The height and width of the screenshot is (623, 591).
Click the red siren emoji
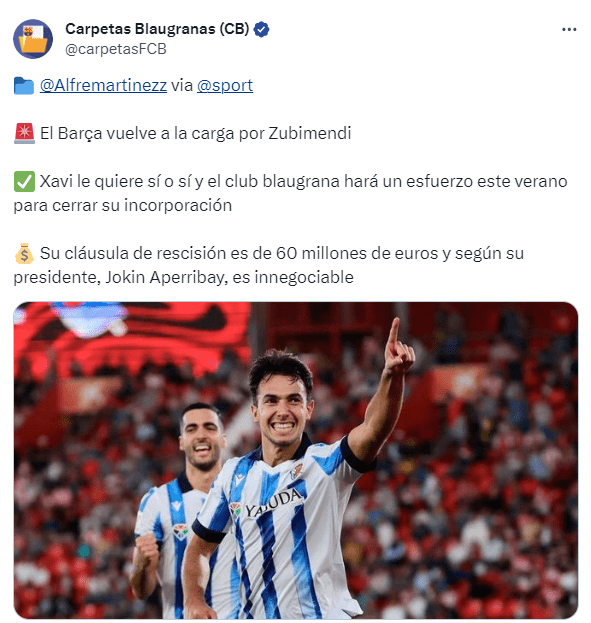pyautogui.click(x=24, y=134)
